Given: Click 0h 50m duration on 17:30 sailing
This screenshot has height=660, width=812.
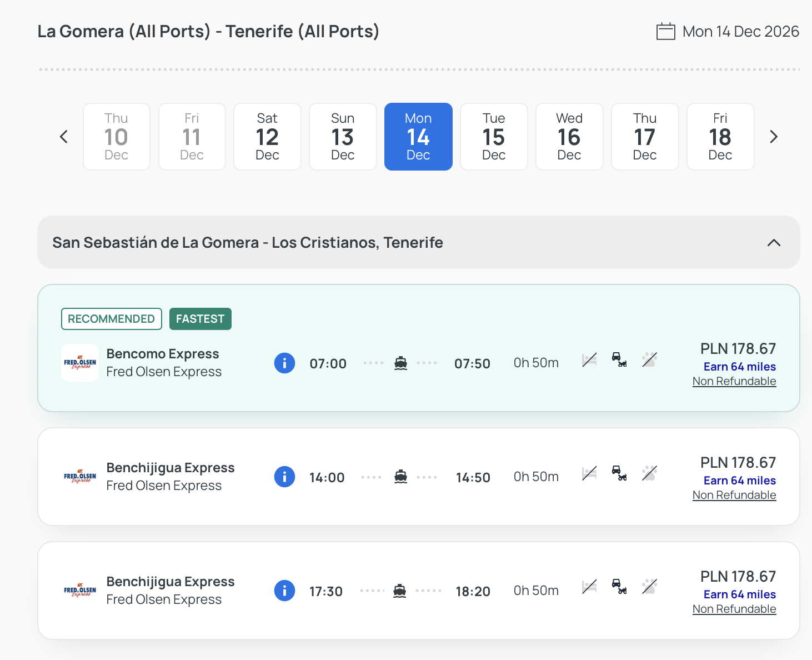Looking at the screenshot, I should click(x=536, y=591).
